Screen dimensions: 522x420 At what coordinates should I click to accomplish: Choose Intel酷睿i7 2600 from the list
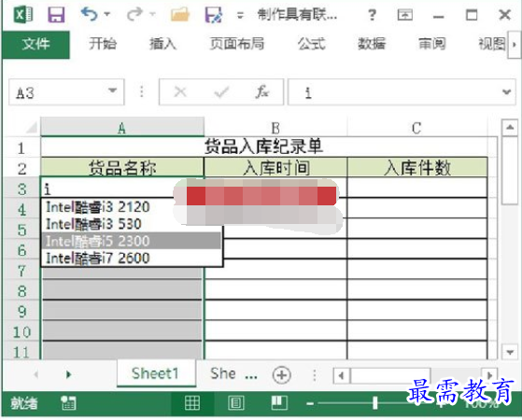[132, 258]
